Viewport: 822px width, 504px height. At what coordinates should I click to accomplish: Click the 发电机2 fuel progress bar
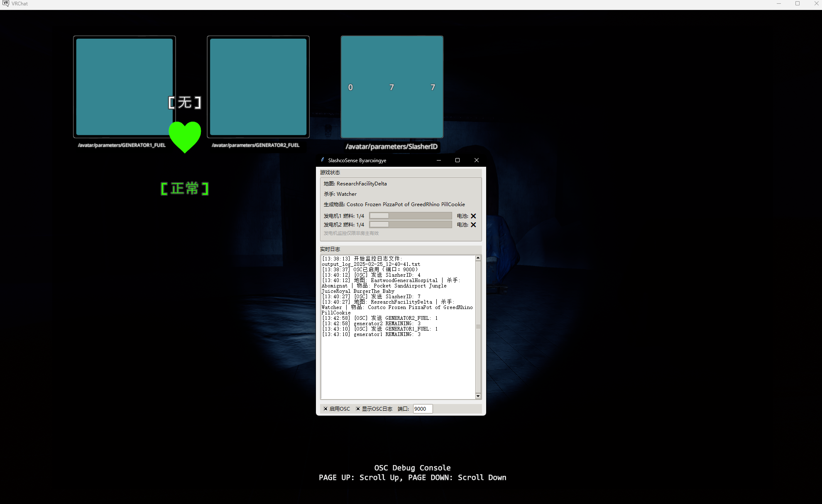point(410,224)
